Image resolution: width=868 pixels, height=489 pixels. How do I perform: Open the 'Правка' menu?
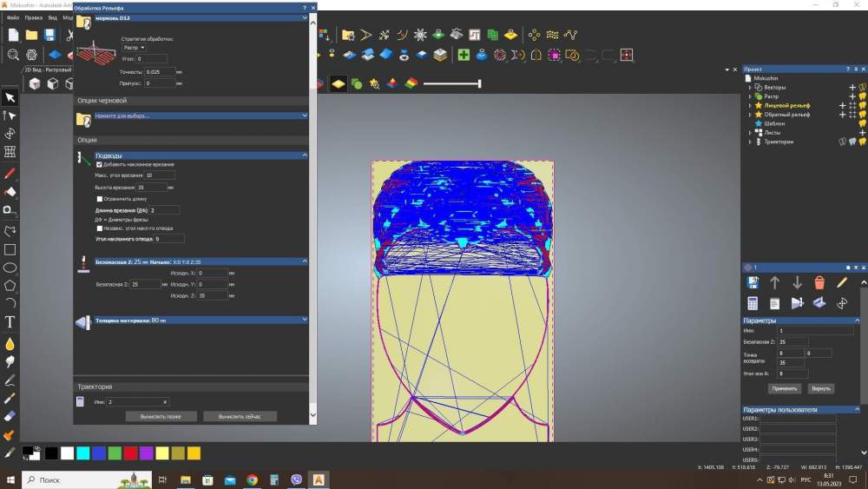[34, 17]
